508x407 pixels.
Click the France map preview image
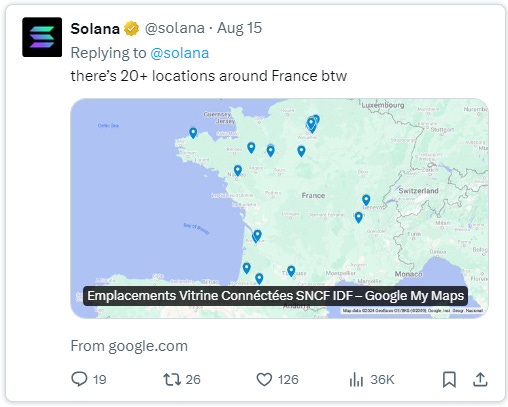tap(279, 208)
